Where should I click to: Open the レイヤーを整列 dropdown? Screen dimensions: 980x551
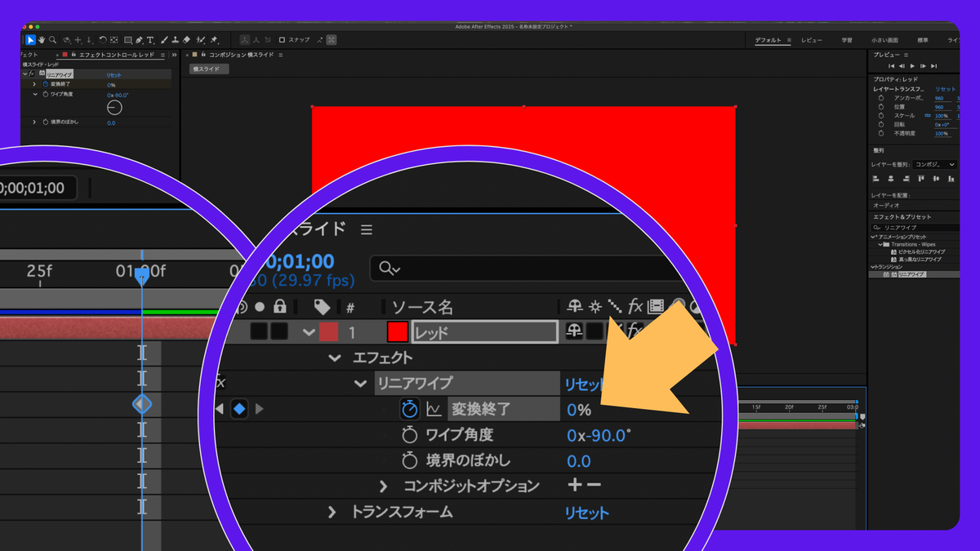coord(935,164)
